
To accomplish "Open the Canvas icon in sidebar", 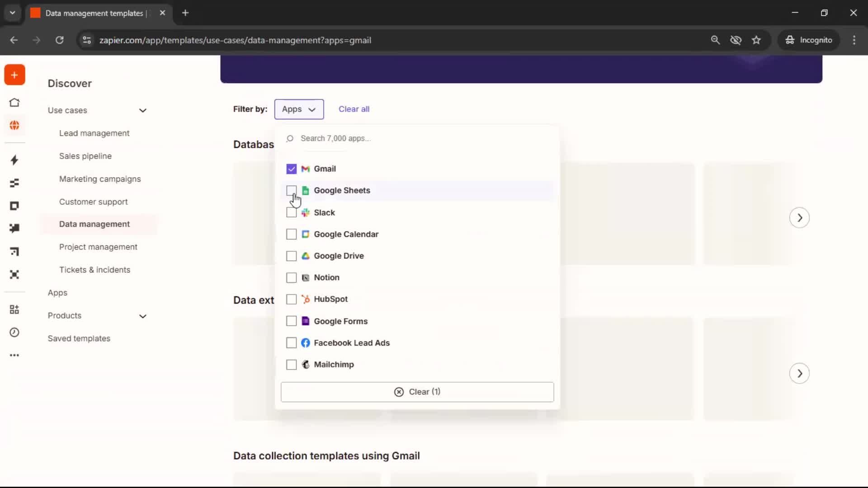I will [x=14, y=252].
